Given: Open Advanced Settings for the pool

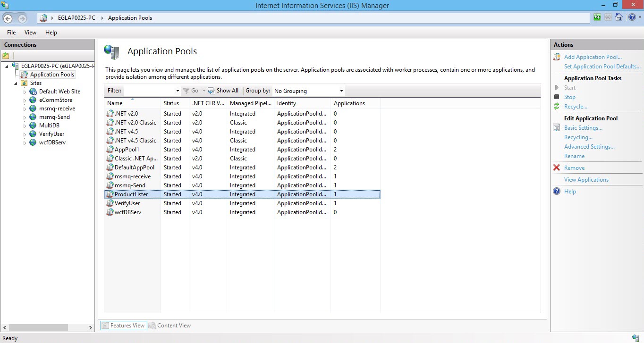Looking at the screenshot, I should [x=589, y=147].
